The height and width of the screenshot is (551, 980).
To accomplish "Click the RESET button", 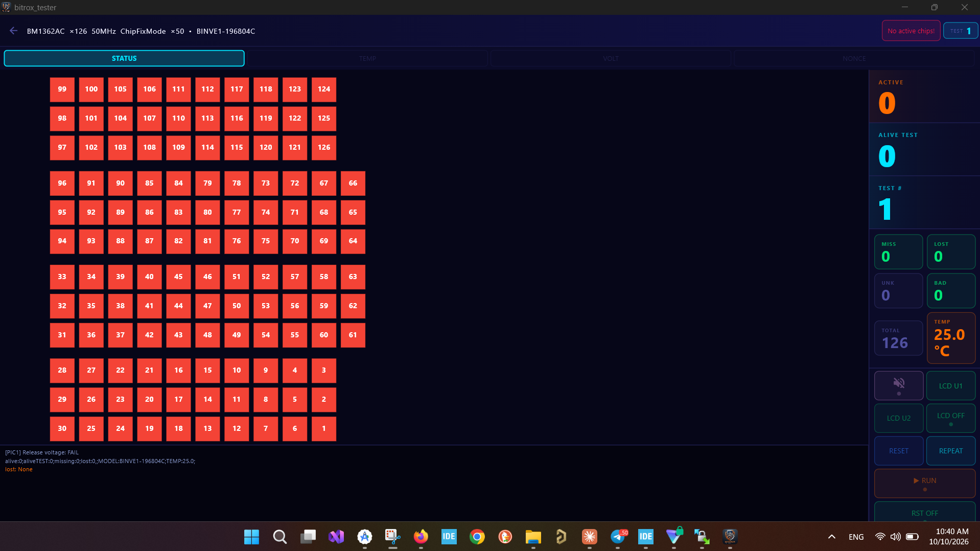I will point(899,451).
